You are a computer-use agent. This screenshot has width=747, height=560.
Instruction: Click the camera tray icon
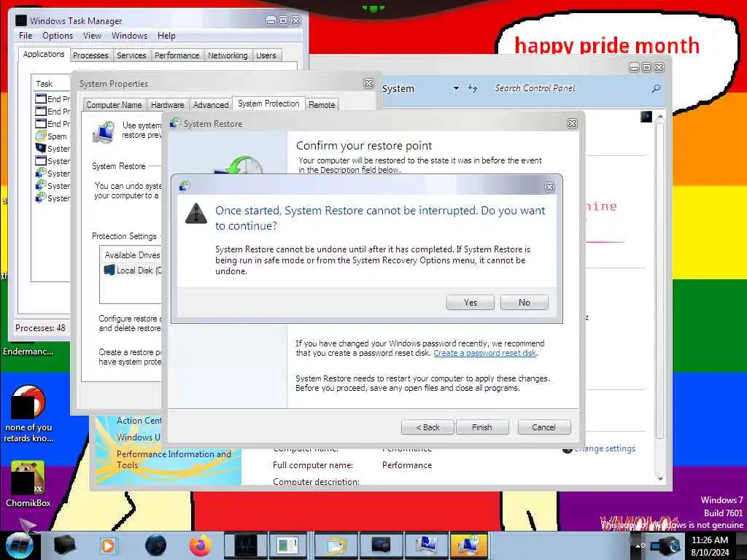pos(666,545)
